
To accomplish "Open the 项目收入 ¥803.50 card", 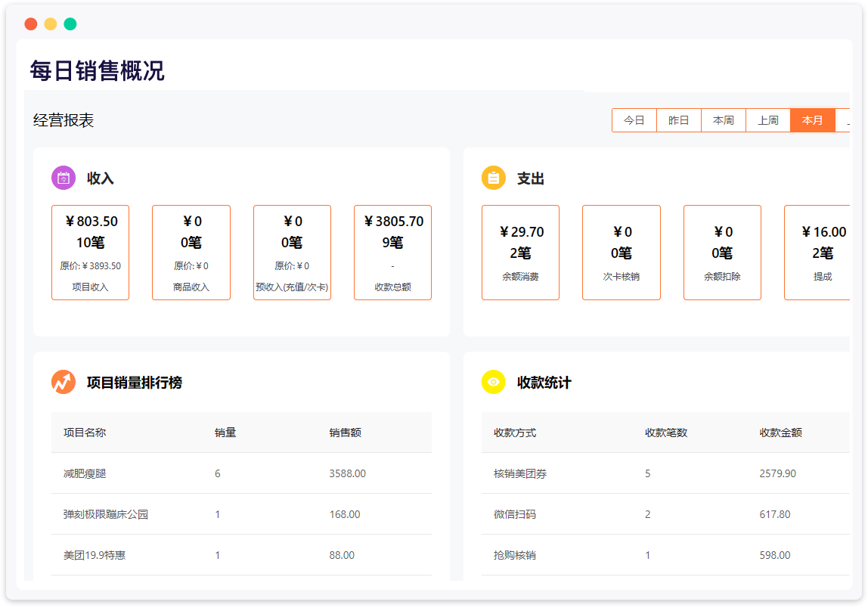I will click(x=90, y=253).
